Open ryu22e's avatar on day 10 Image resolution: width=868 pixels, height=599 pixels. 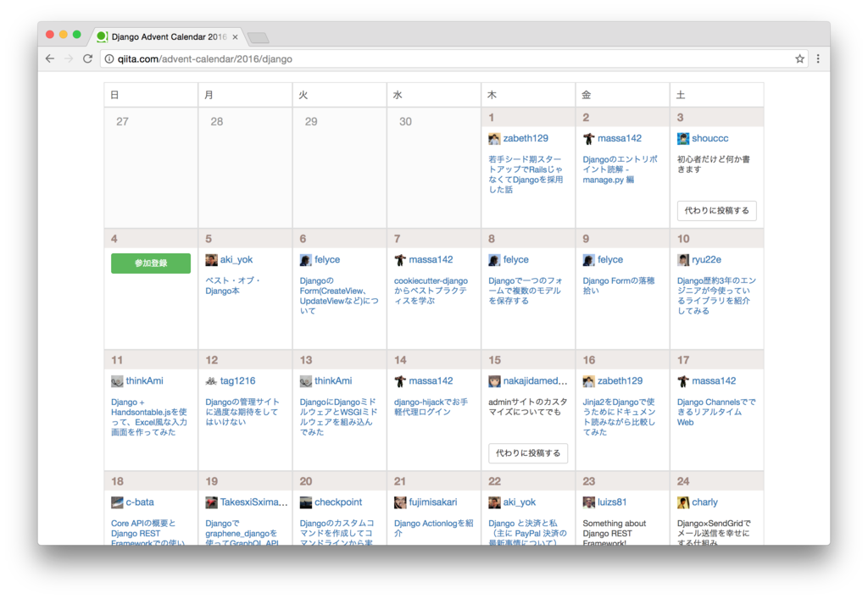point(683,260)
